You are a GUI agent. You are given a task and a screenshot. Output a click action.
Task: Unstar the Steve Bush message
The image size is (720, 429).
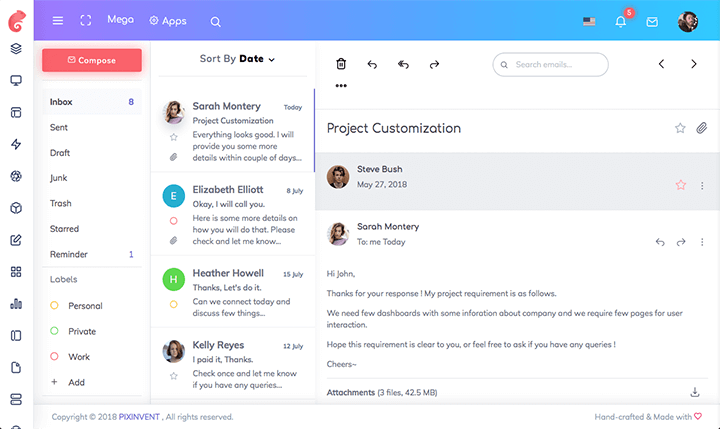(681, 185)
